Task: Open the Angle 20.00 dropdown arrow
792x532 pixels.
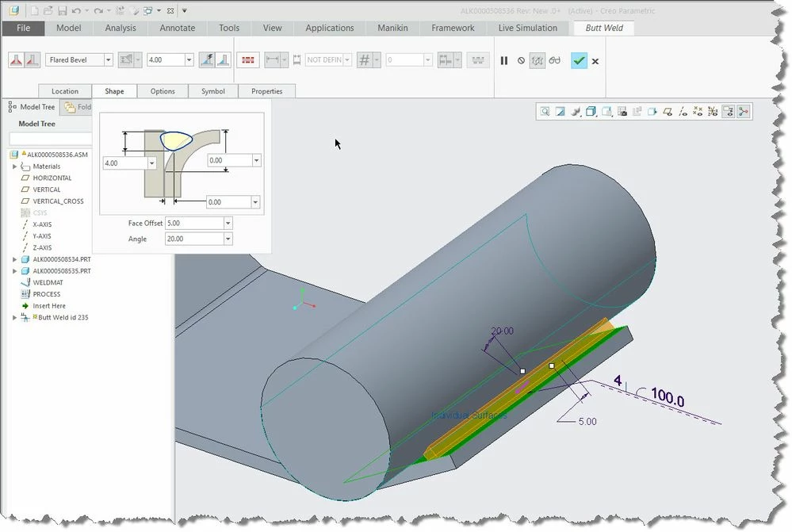Action: point(228,239)
